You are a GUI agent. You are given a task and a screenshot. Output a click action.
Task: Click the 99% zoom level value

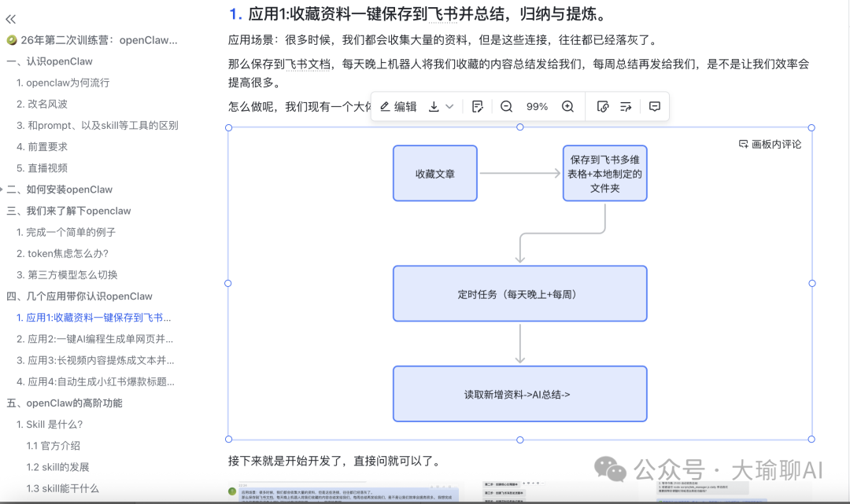[537, 107]
